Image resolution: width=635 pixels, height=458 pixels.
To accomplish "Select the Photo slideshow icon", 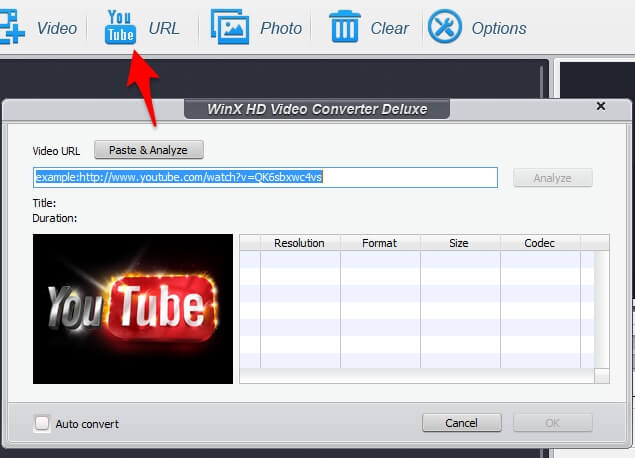I will coord(230,27).
